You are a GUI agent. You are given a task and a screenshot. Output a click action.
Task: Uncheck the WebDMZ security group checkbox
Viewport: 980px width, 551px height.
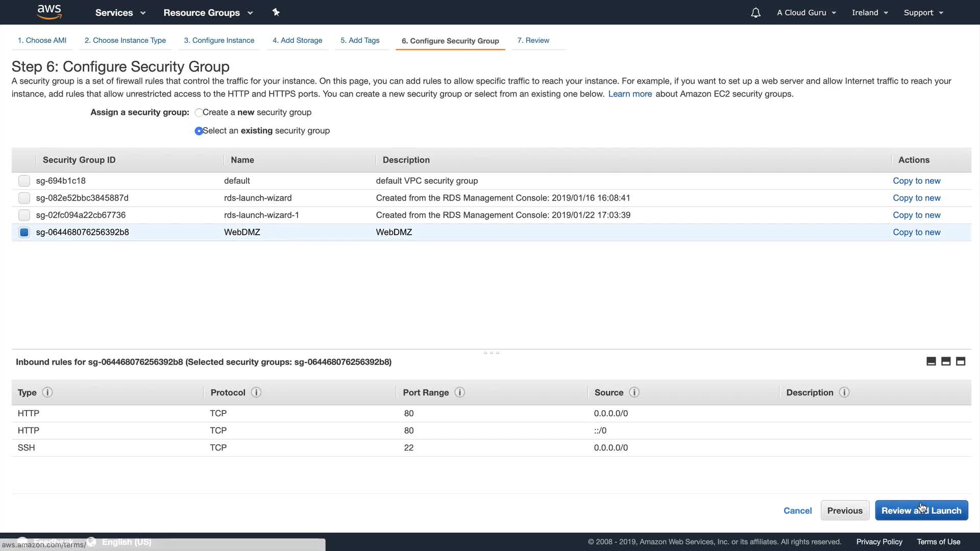point(24,232)
